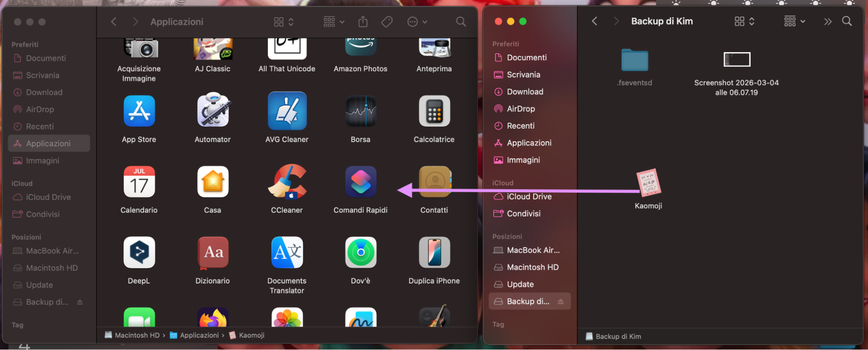Open the Amazon Photos app icon
Screen dimensions: 868x350
360,47
